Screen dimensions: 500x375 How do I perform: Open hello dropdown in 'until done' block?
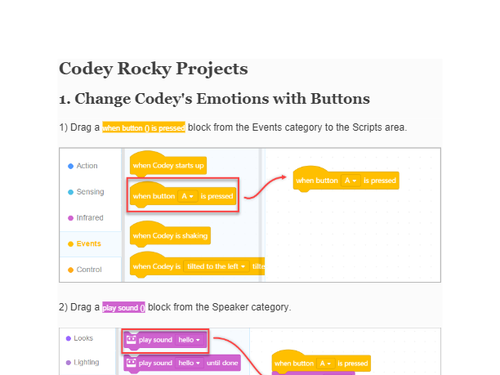(189, 363)
